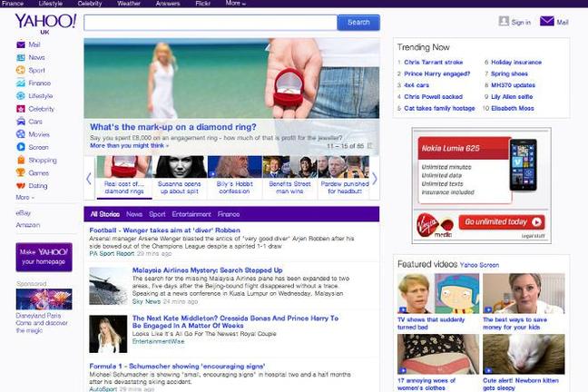Click Go unlimited today button
Image resolution: width=588 pixels, height=392 pixels.
point(502,222)
